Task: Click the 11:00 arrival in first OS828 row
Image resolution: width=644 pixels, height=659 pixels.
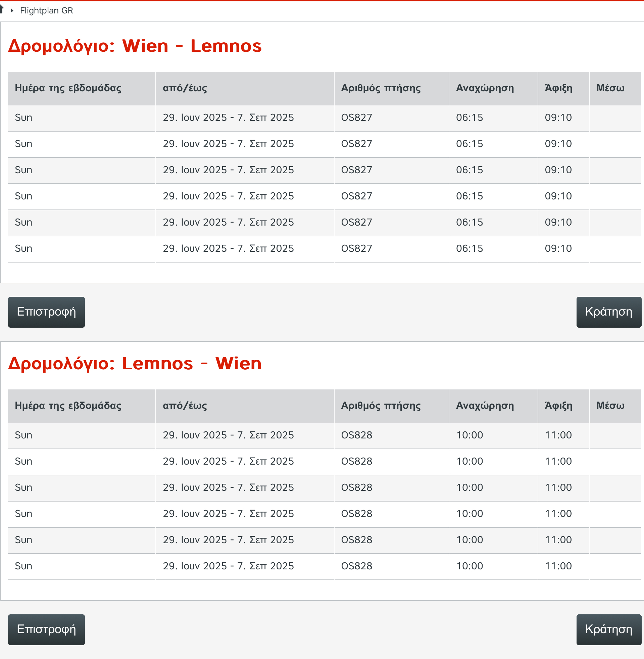Action: tap(558, 435)
